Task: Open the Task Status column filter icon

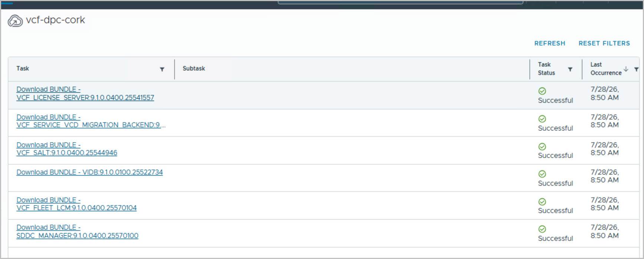Action: click(570, 69)
